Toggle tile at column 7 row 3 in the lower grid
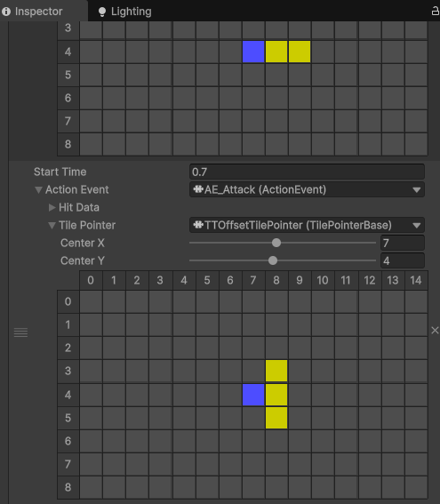Screen dimensions: 440x504 point(253,371)
